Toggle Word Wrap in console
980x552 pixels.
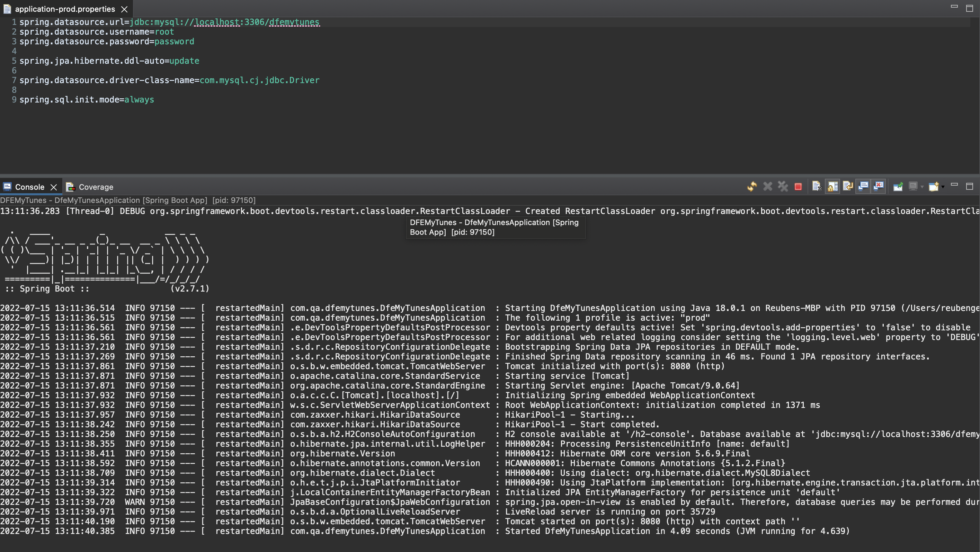[x=848, y=186]
